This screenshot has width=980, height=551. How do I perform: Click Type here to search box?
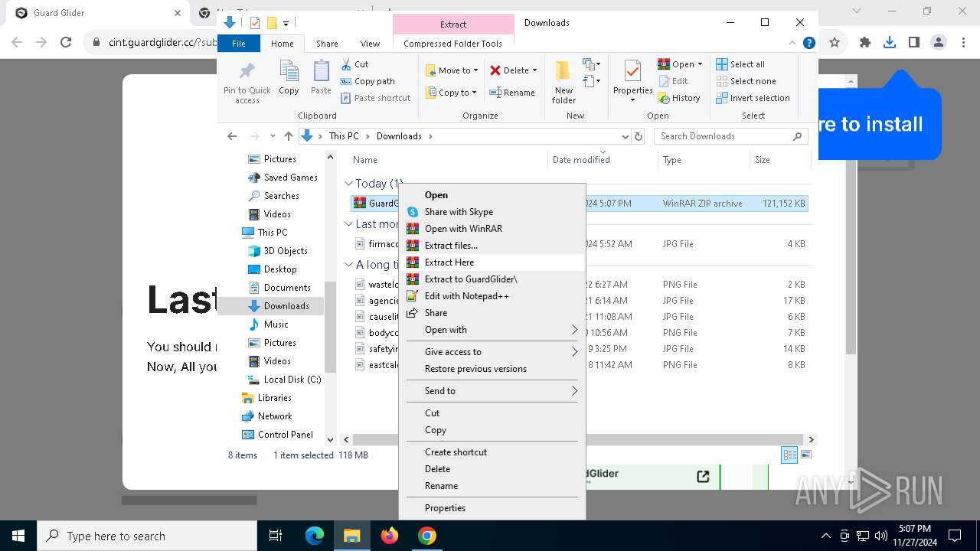click(x=147, y=536)
